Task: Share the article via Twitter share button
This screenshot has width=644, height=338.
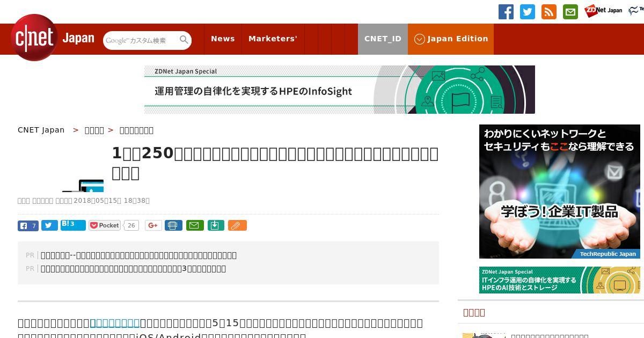Action: coord(49,225)
